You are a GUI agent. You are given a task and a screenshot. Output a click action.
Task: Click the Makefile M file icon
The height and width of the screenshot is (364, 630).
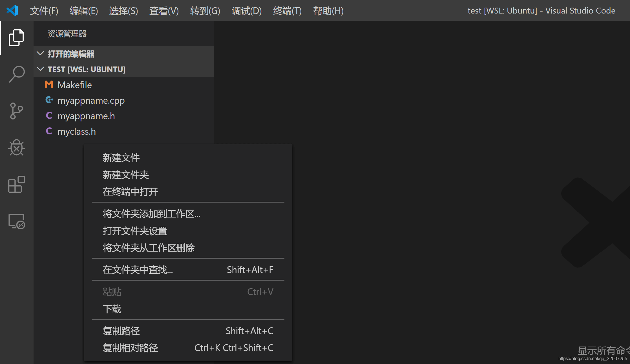pyautogui.click(x=49, y=85)
